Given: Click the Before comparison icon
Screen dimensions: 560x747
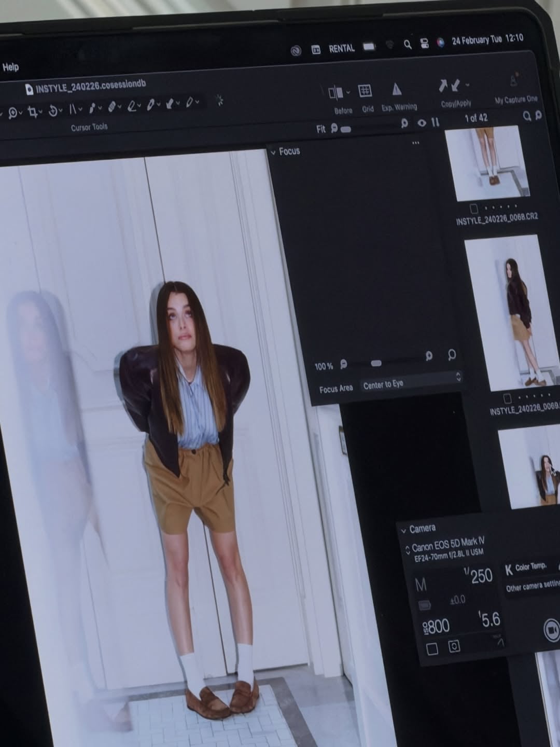Looking at the screenshot, I should click(335, 93).
